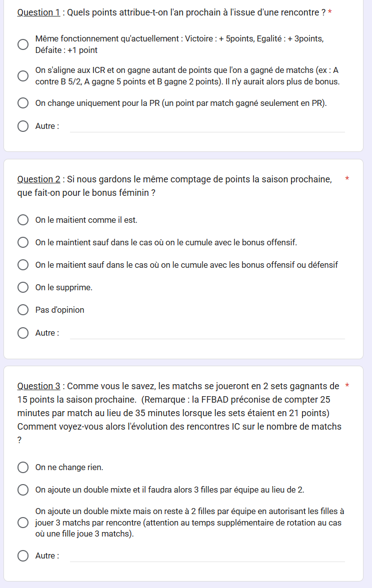Click the Autre text field in Question 3

tap(207, 556)
